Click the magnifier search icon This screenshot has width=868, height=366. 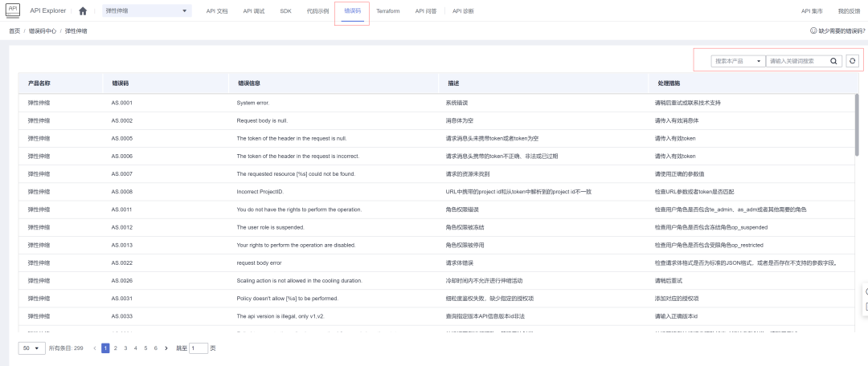click(833, 61)
